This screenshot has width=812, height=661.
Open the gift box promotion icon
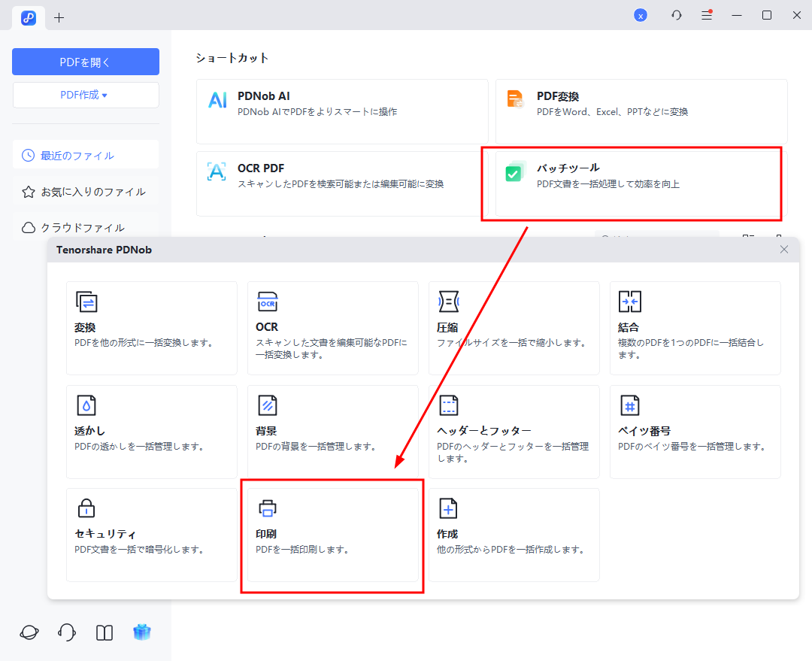142,632
